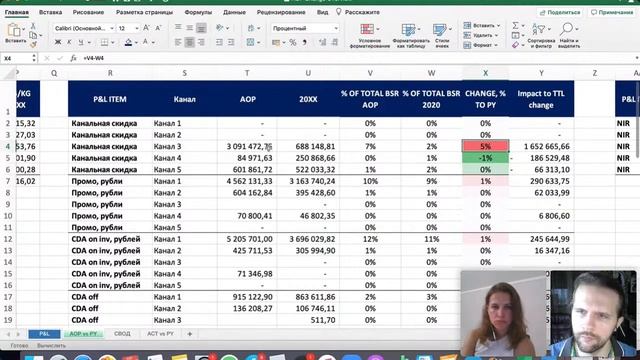Screen dimensions: 640x360
Task: Toggle italic (К) formatting
Action: 69,42
